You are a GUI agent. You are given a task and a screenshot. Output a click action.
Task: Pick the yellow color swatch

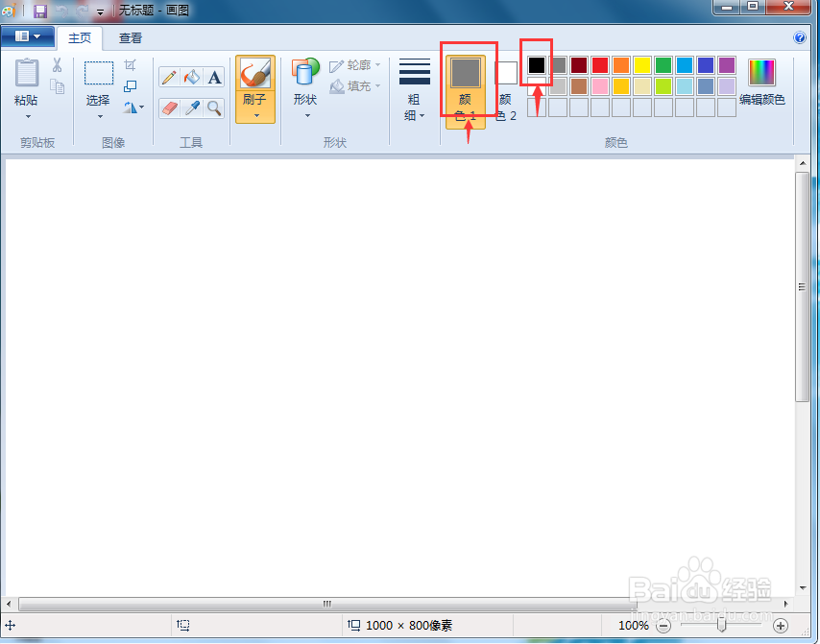(x=642, y=65)
